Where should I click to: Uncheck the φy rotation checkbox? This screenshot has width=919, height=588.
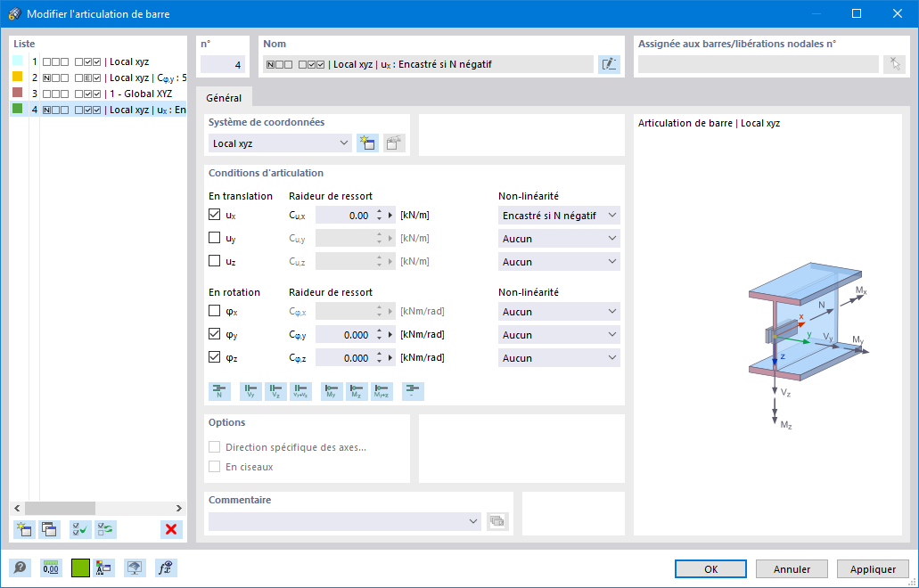[215, 334]
